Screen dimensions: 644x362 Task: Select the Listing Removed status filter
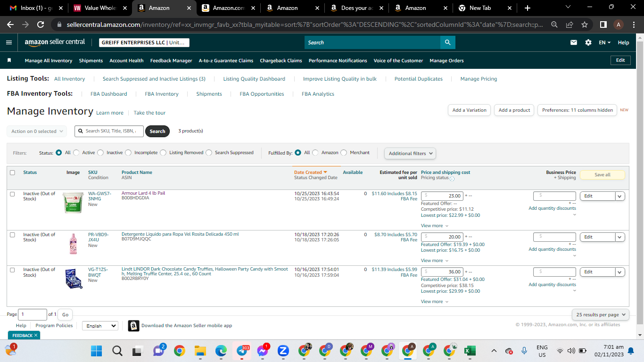click(x=163, y=153)
